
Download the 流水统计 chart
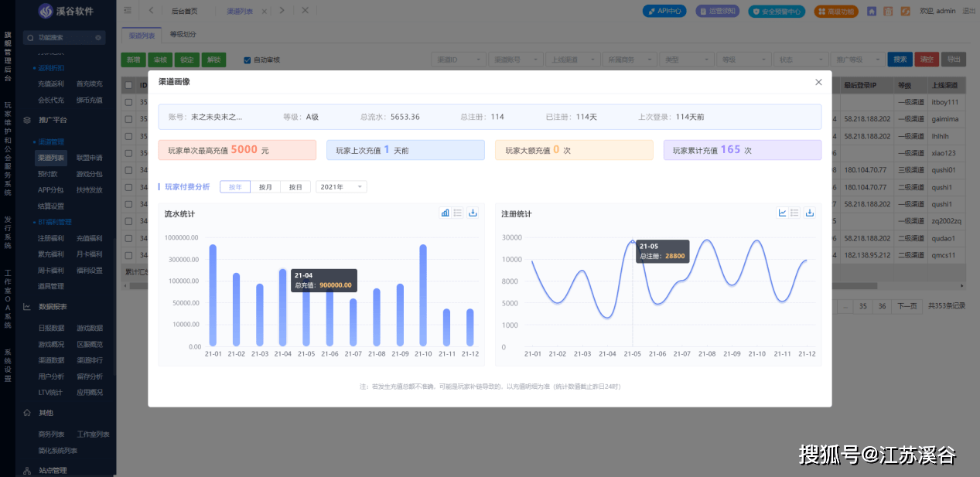(x=473, y=213)
